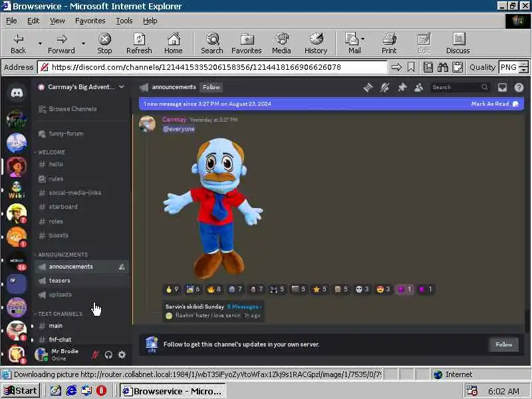Open the View menu
Image resolution: width=532 pixels, height=399 pixels.
(57, 21)
